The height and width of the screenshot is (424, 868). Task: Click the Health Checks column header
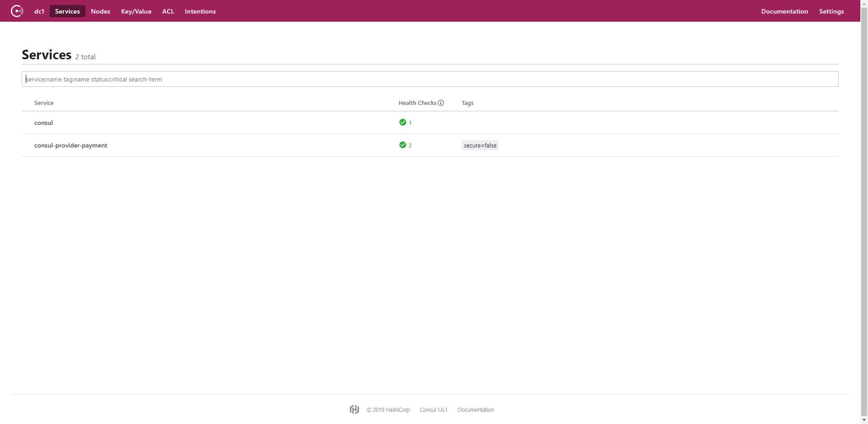(417, 103)
